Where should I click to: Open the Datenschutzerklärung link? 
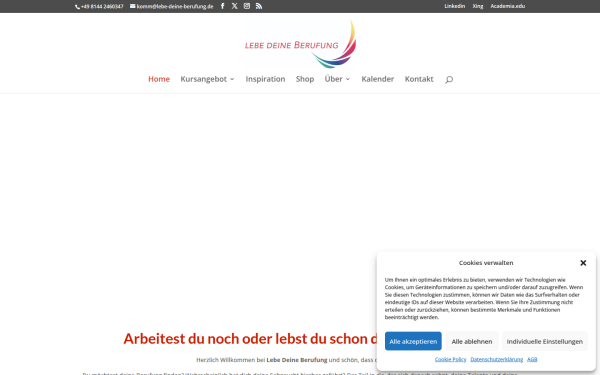pyautogui.click(x=496, y=359)
